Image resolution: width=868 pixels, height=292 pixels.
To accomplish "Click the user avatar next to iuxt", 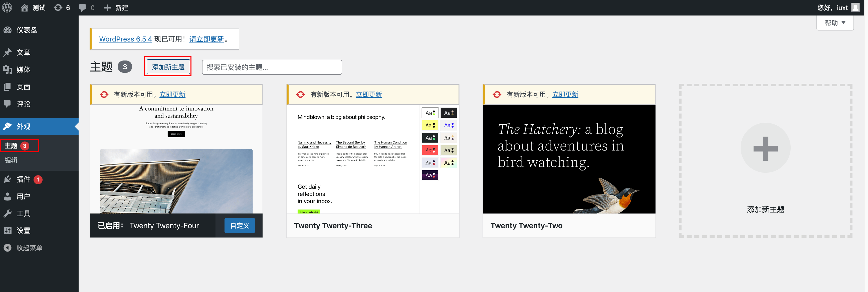I will click(855, 7).
